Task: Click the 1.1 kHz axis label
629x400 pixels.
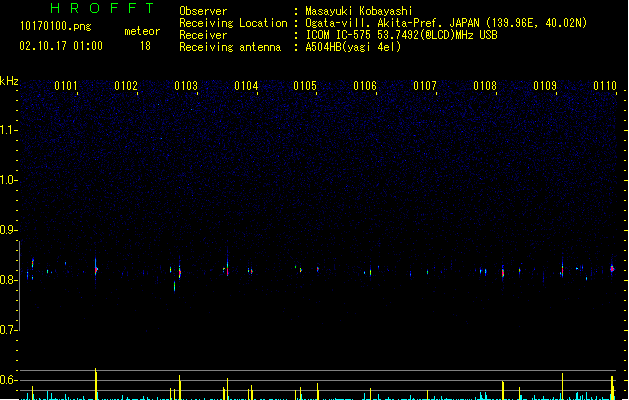Action: click(8, 130)
